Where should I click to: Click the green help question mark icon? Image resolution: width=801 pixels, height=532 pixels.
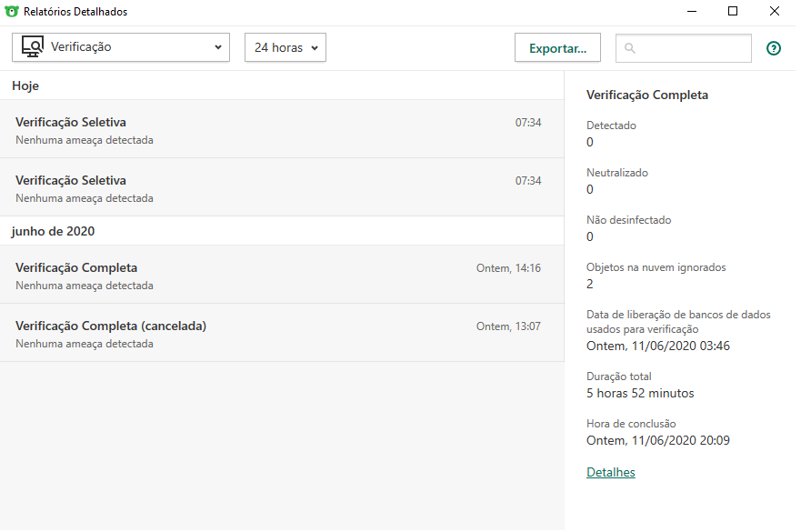pyautogui.click(x=774, y=48)
